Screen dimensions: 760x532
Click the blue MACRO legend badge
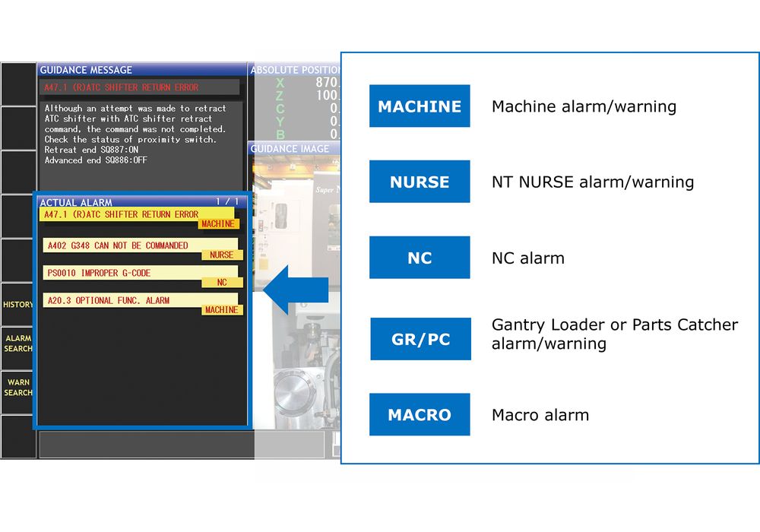420,415
